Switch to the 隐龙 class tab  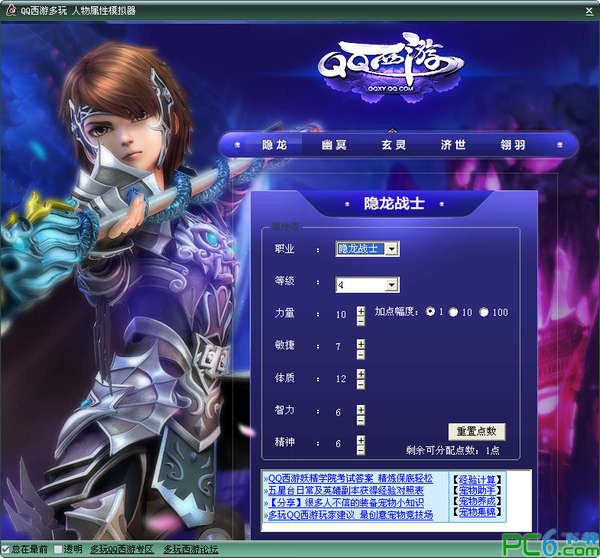[274, 145]
